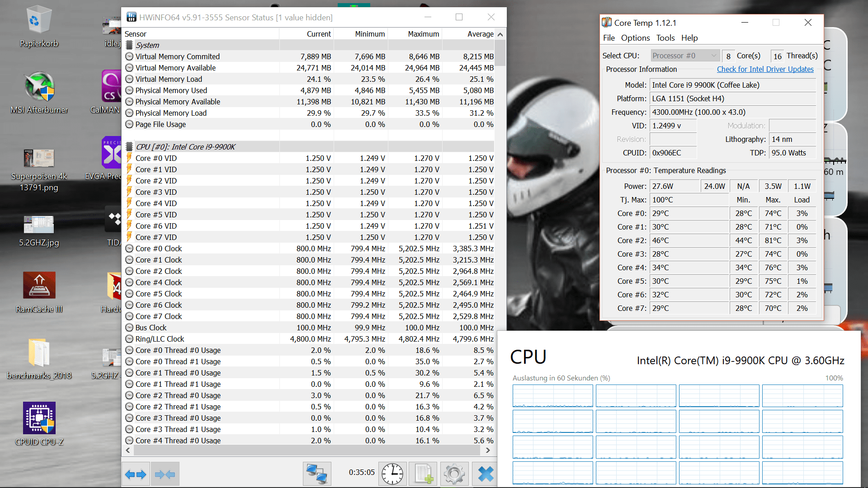
Task: Click HWiNFO vertical scrollbar up arrow
Action: [x=500, y=34]
